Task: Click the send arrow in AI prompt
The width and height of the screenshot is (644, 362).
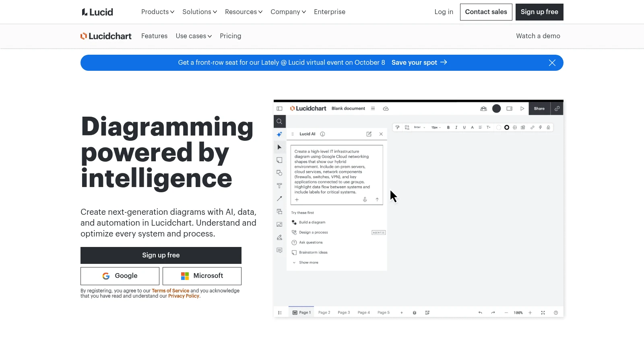Action: tap(377, 200)
